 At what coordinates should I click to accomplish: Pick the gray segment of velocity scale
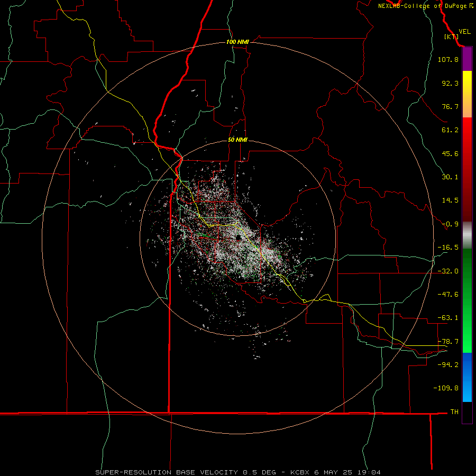tap(467, 235)
